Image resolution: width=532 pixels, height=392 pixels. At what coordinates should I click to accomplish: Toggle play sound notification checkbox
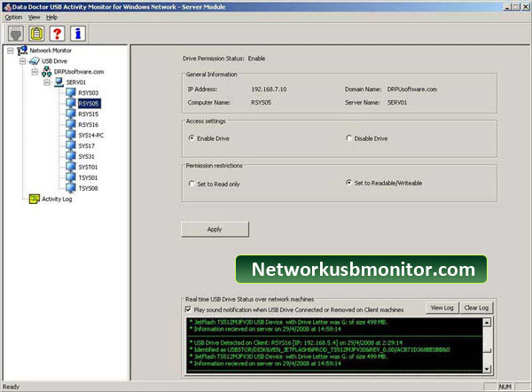coord(188,310)
